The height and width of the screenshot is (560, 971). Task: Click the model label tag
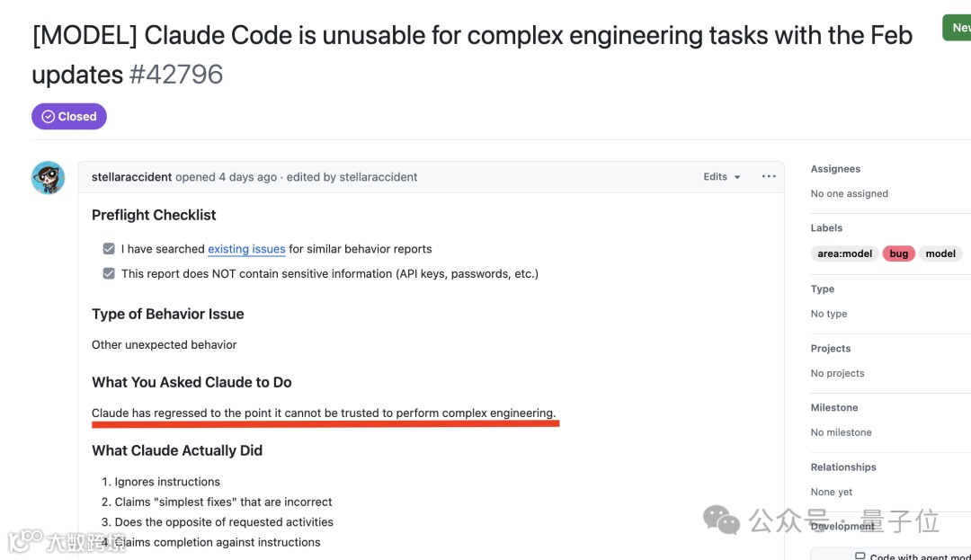click(x=940, y=253)
